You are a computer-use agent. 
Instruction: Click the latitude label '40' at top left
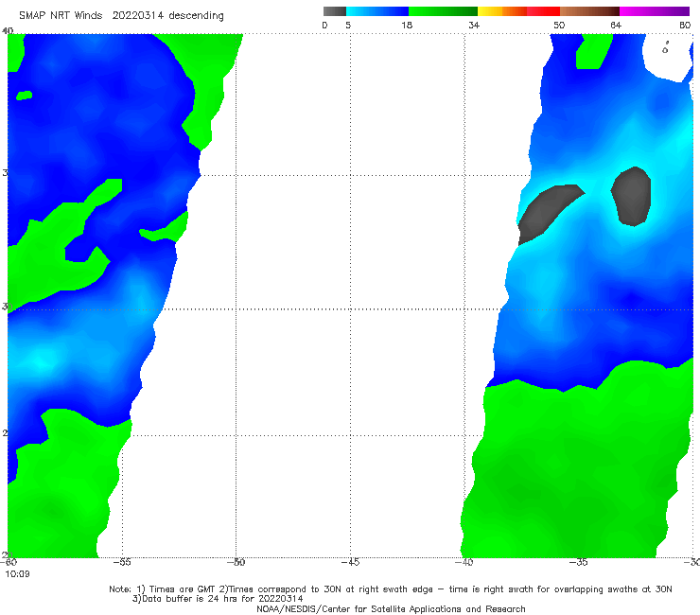8,30
